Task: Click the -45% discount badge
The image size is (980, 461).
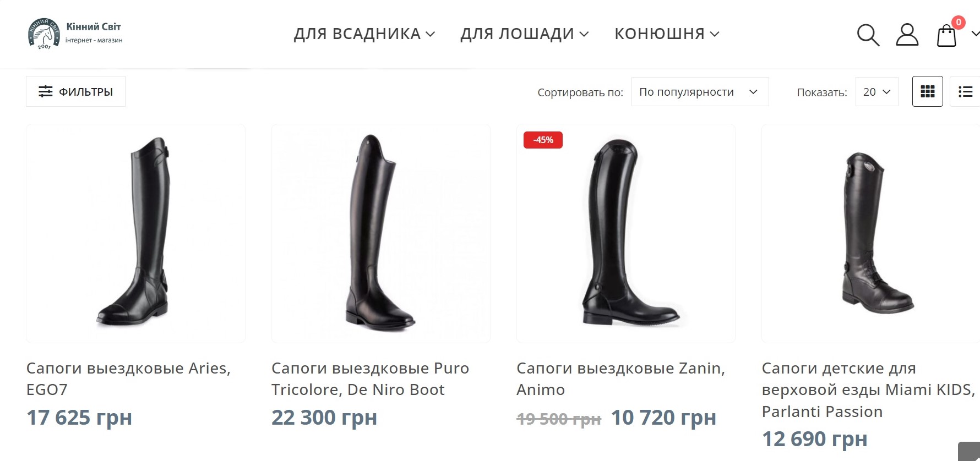Action: 543,140
